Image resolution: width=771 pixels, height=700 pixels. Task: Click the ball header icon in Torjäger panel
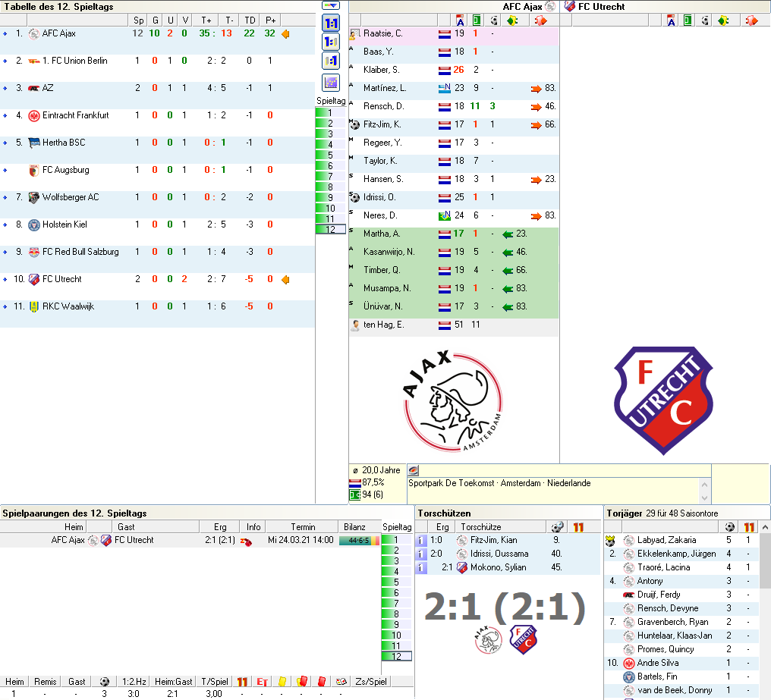pos(730,527)
